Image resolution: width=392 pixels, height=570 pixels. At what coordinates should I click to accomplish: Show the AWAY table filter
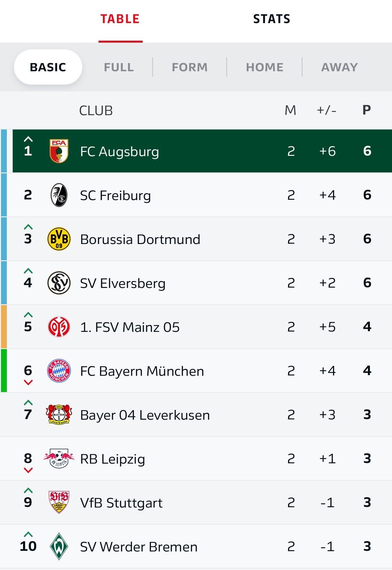pyautogui.click(x=339, y=67)
